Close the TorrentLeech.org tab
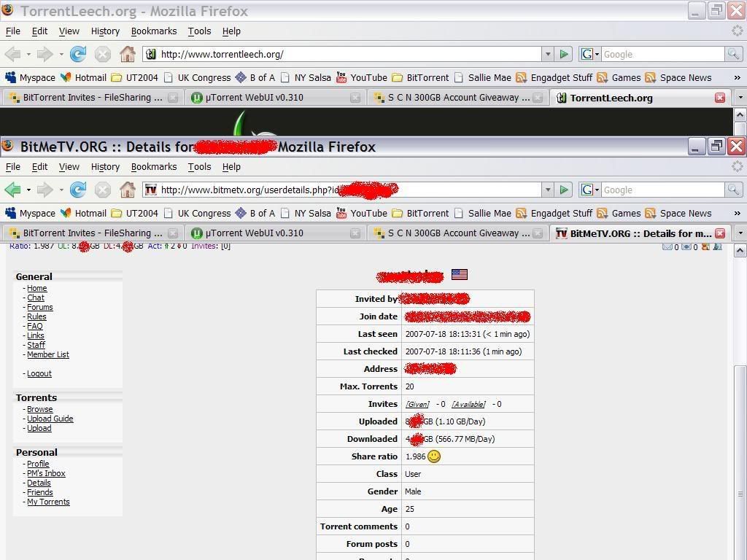Viewport: 747px width, 560px height. (x=720, y=98)
